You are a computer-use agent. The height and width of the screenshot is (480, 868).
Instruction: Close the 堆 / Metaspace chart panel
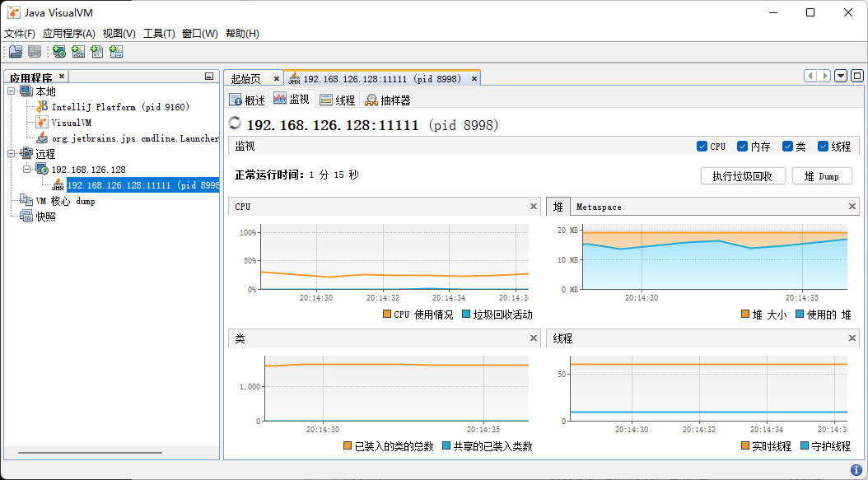[852, 207]
